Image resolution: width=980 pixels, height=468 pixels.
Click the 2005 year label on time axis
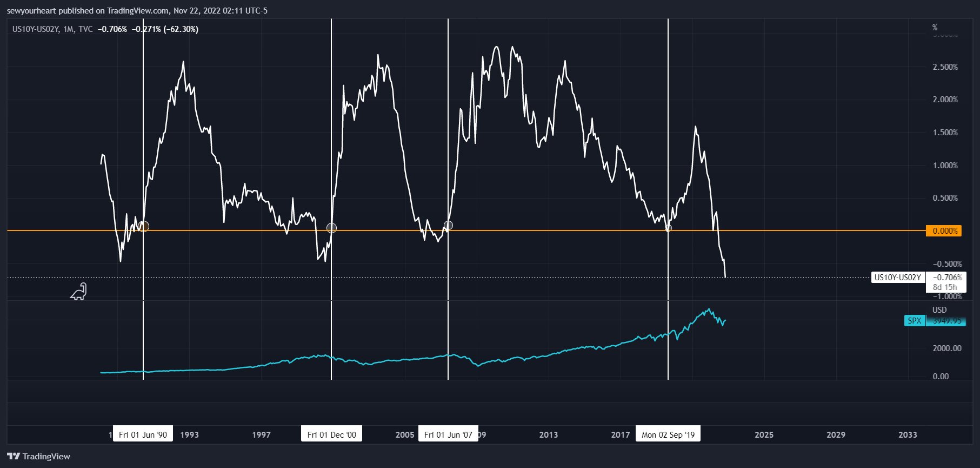pyautogui.click(x=405, y=434)
